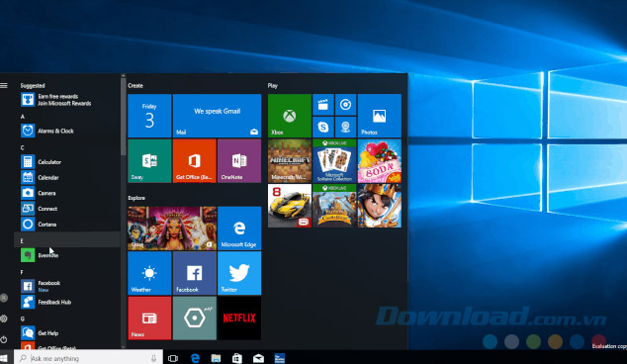Image resolution: width=627 pixels, height=364 pixels.
Task: Launch the Netflix tile
Action: pyautogui.click(x=239, y=318)
